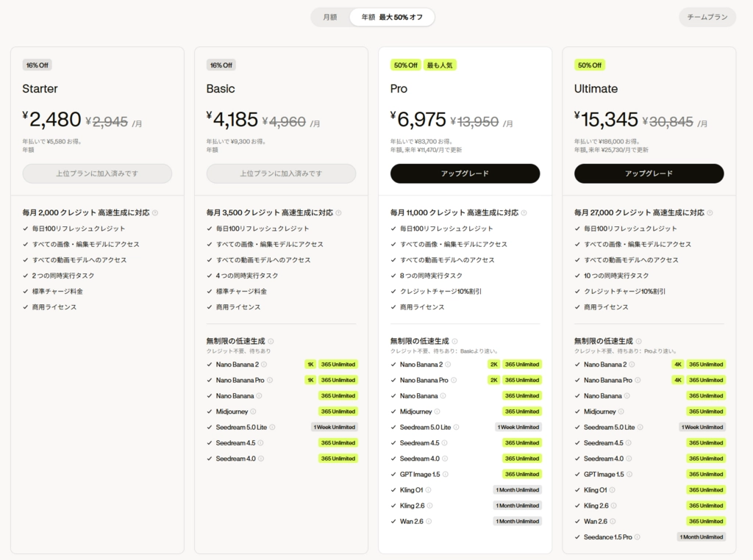
Task: Select 年額 最大50%オフ yearly billing
Action: pos(392,18)
